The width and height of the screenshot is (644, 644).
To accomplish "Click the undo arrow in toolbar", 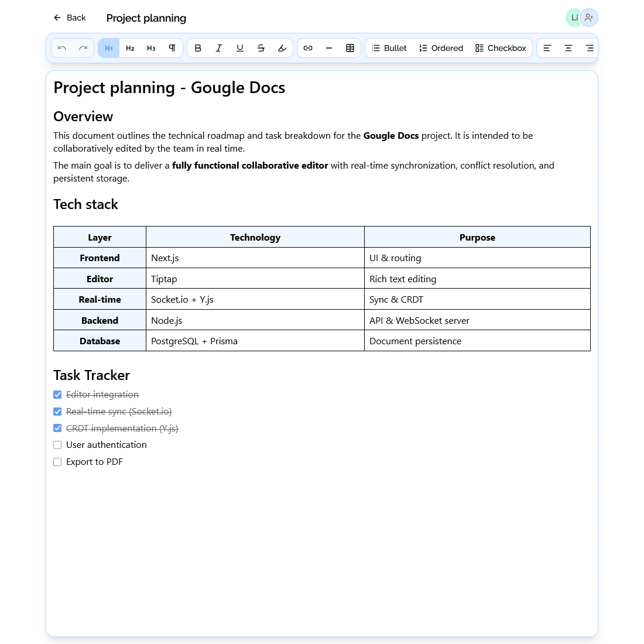I will point(62,48).
